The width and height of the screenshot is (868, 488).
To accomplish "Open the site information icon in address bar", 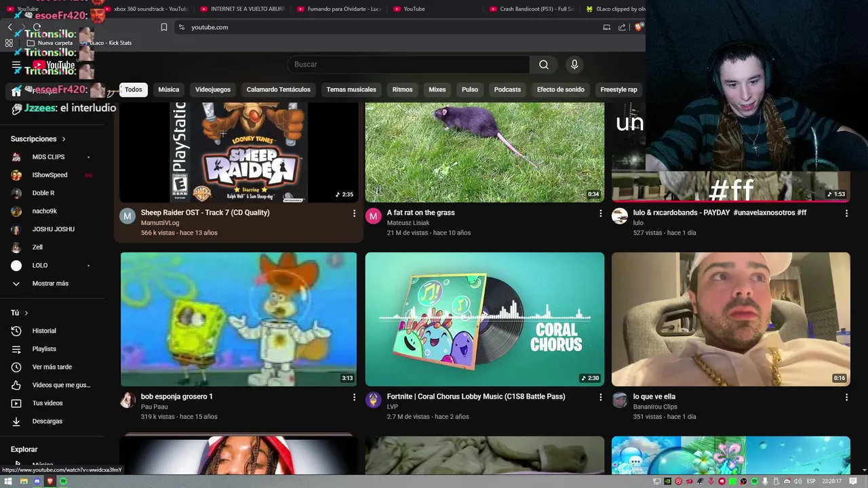I will [x=181, y=27].
